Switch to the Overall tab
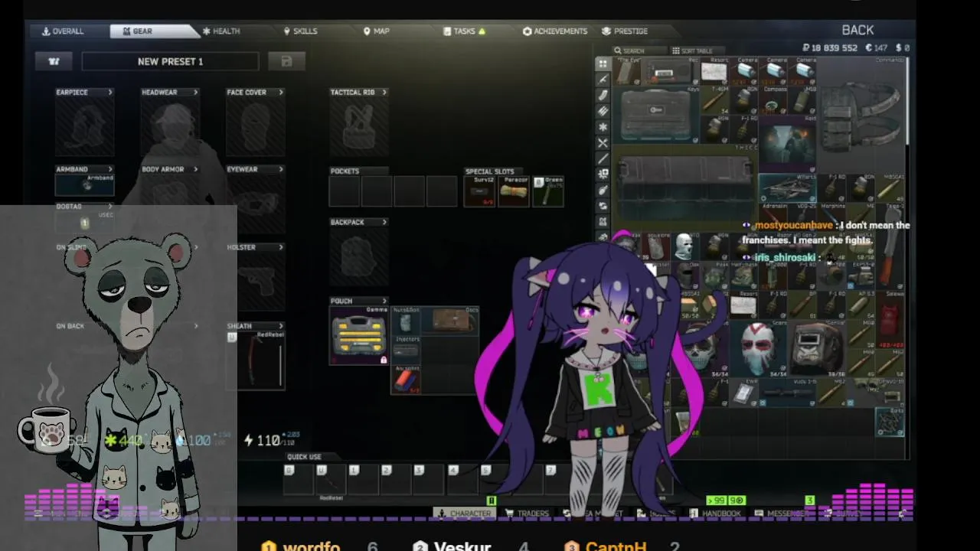 [64, 31]
